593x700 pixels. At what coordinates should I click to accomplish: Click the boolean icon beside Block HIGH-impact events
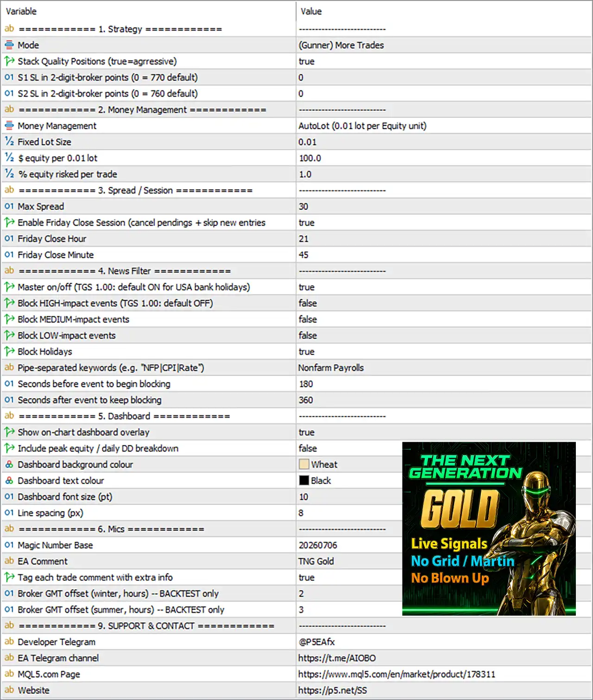[x=9, y=303]
